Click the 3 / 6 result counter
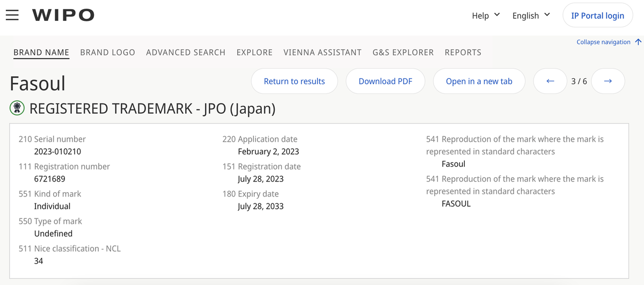The width and height of the screenshot is (644, 285). pyautogui.click(x=579, y=81)
